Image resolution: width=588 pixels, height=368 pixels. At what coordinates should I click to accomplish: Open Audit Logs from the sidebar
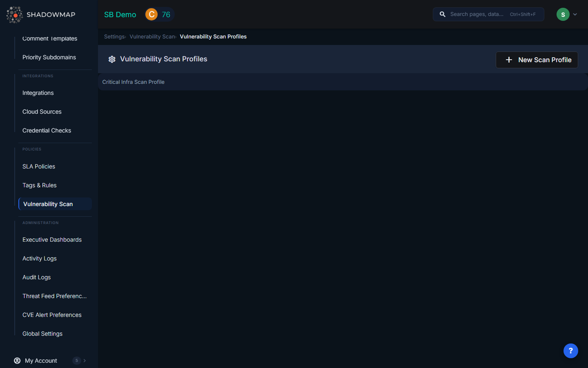(37, 277)
